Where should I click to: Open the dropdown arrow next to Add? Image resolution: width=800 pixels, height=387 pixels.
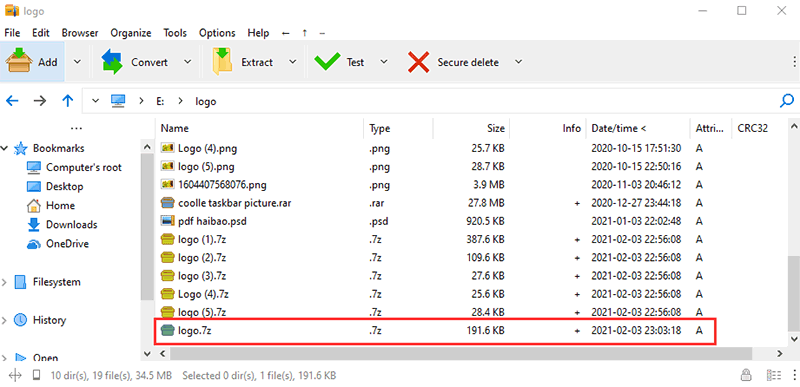[77, 62]
